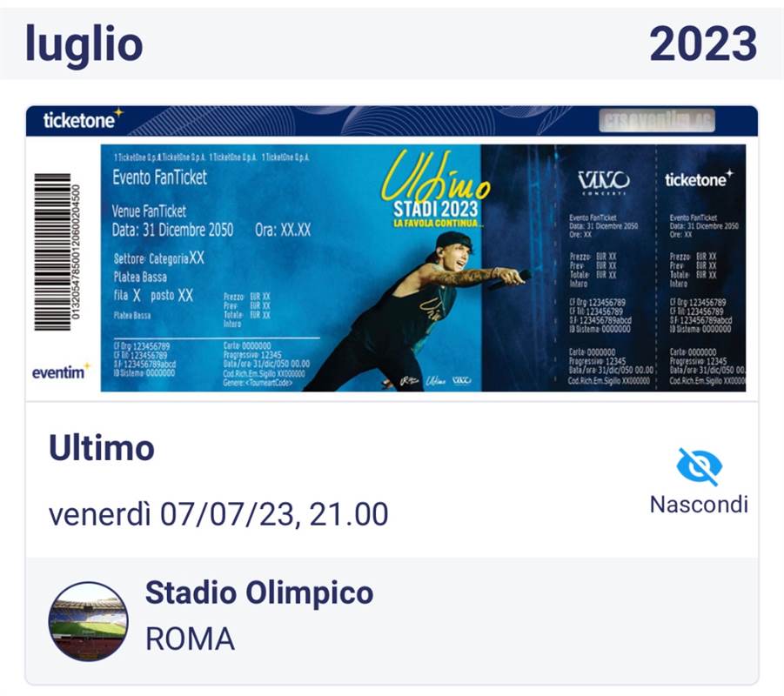Open the Ultimo event title

102,448
